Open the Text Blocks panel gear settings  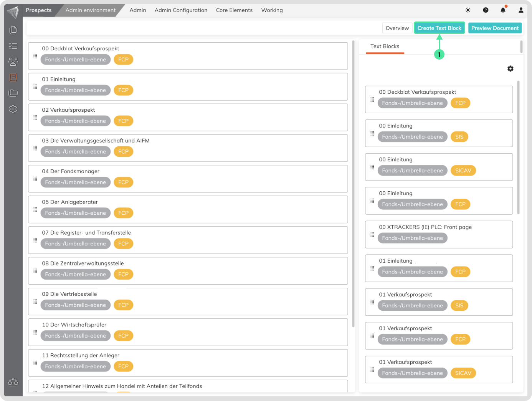click(510, 69)
